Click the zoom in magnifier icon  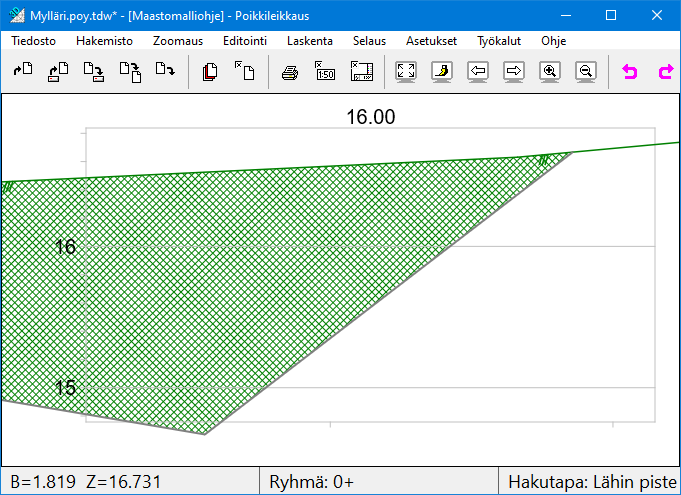click(549, 72)
